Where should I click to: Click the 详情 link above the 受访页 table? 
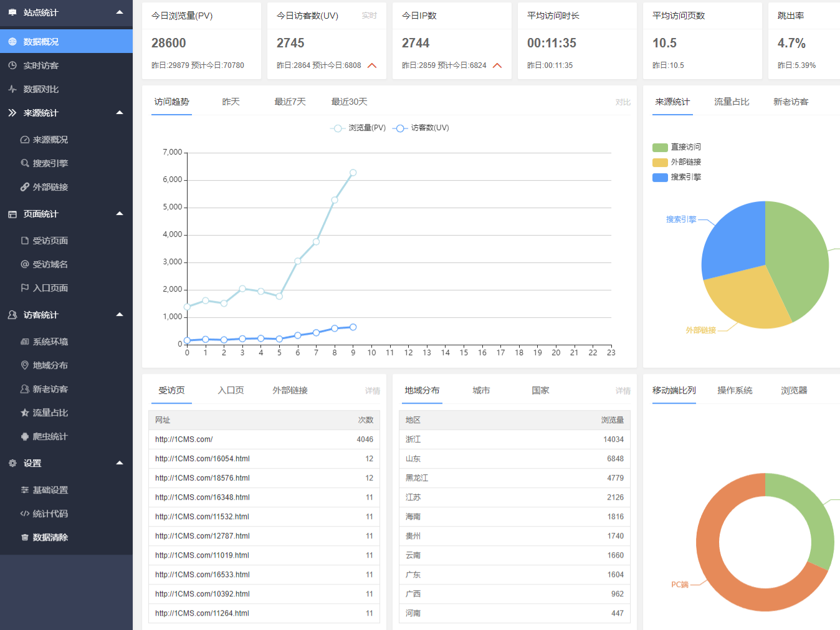click(372, 390)
